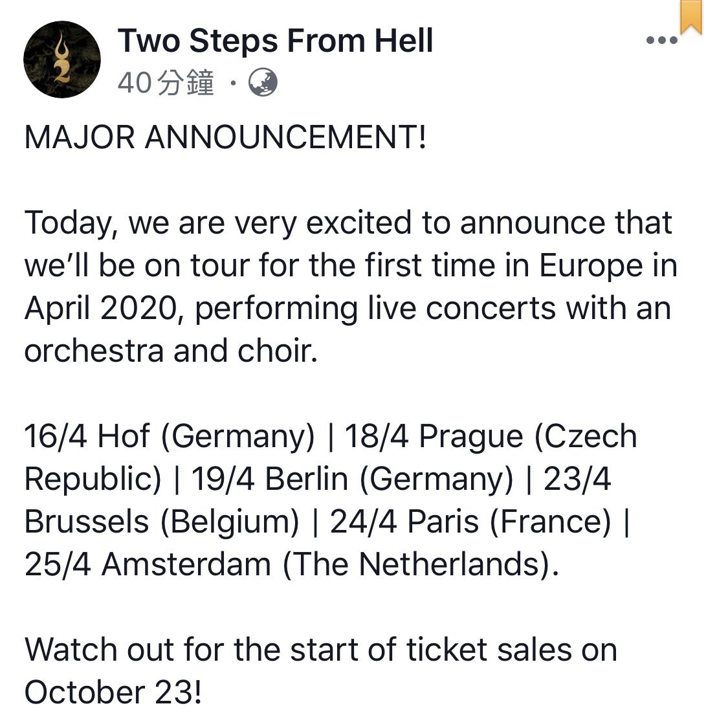728x717 pixels.
Task: Click the "October 23!" text
Action: click(x=113, y=693)
